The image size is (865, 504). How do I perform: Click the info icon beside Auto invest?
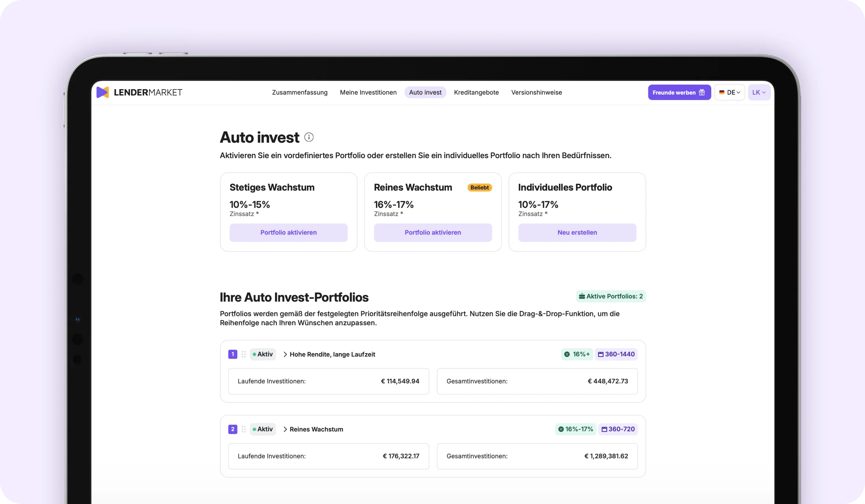point(309,137)
